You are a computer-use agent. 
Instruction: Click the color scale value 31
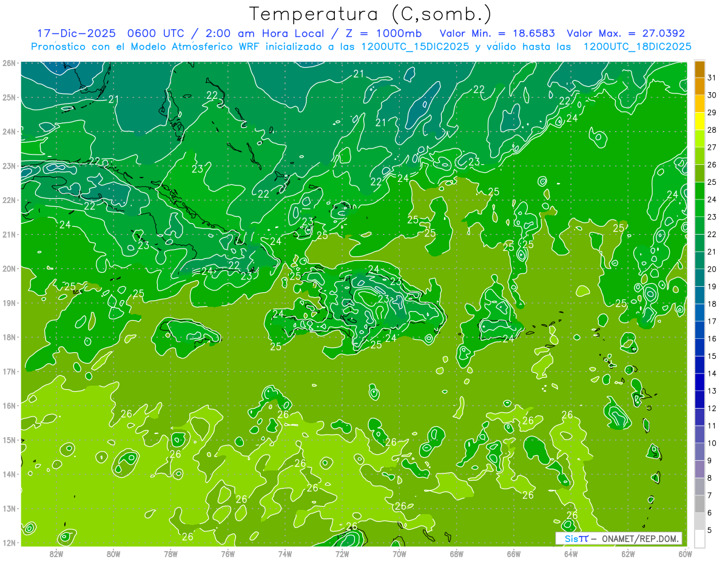[x=712, y=78]
